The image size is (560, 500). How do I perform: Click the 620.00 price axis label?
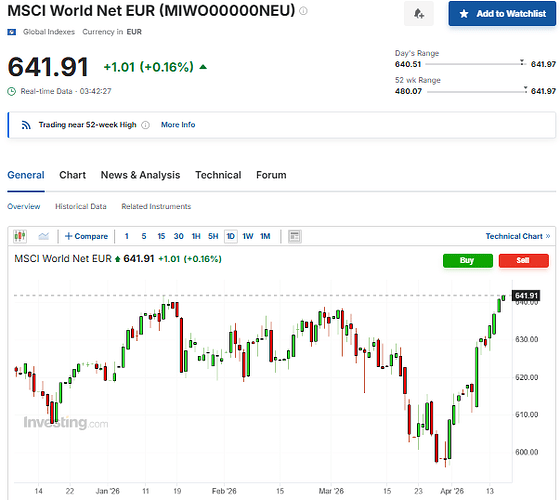(526, 377)
